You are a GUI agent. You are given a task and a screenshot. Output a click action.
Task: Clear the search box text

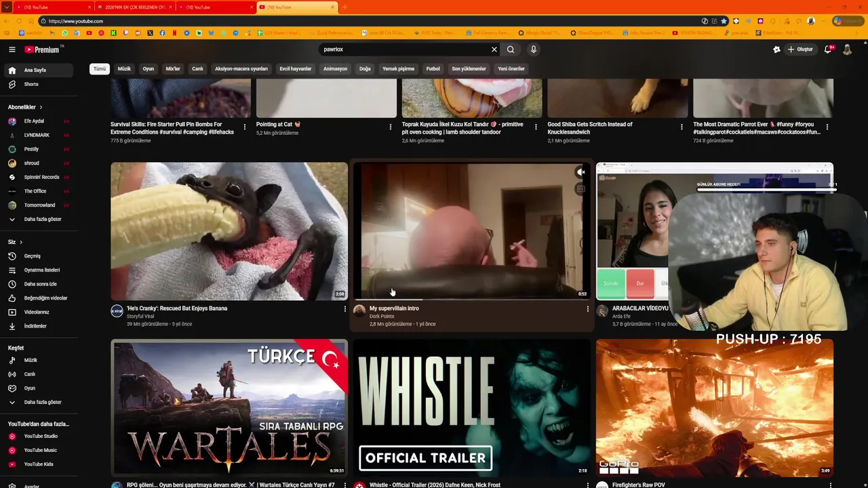coord(494,49)
